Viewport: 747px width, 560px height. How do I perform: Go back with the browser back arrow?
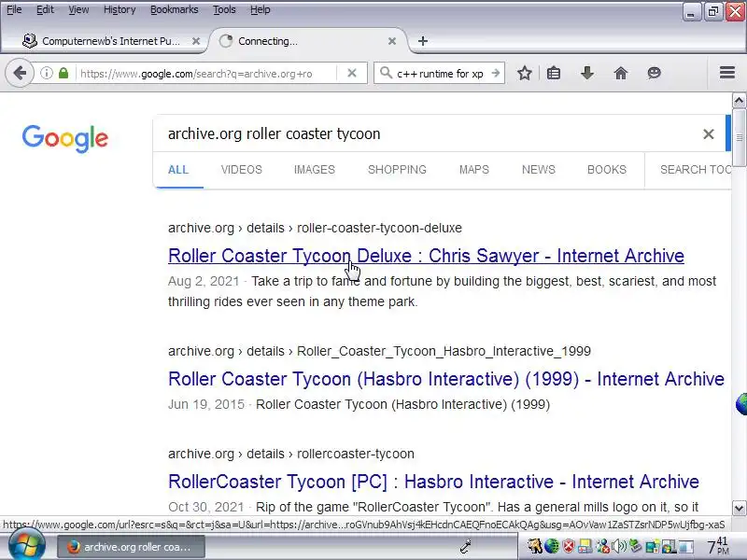pyautogui.click(x=20, y=73)
